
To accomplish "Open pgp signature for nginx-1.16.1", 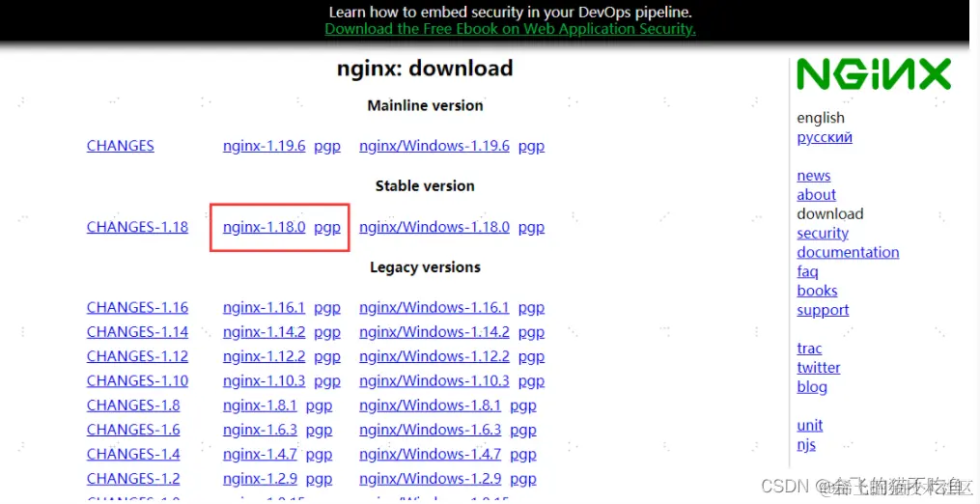I will click(x=327, y=309).
